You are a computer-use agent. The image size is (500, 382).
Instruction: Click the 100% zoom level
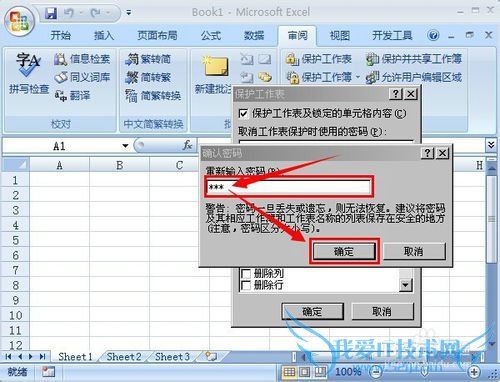point(348,372)
